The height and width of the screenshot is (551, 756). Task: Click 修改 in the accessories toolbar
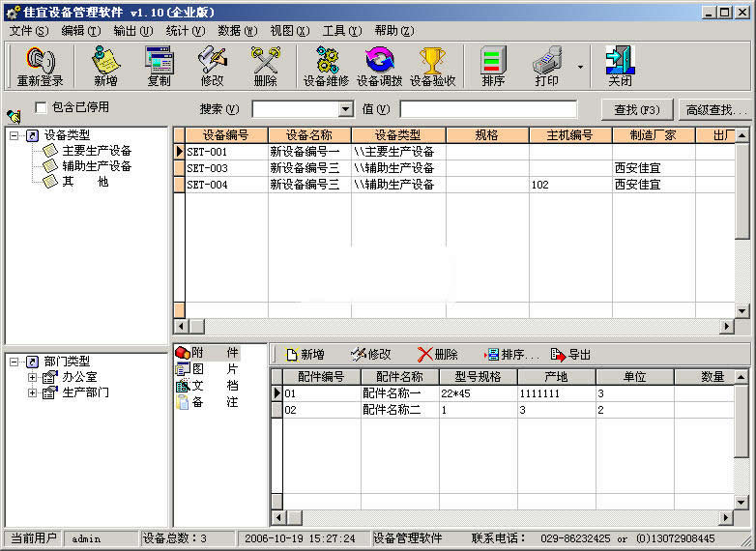coord(371,355)
